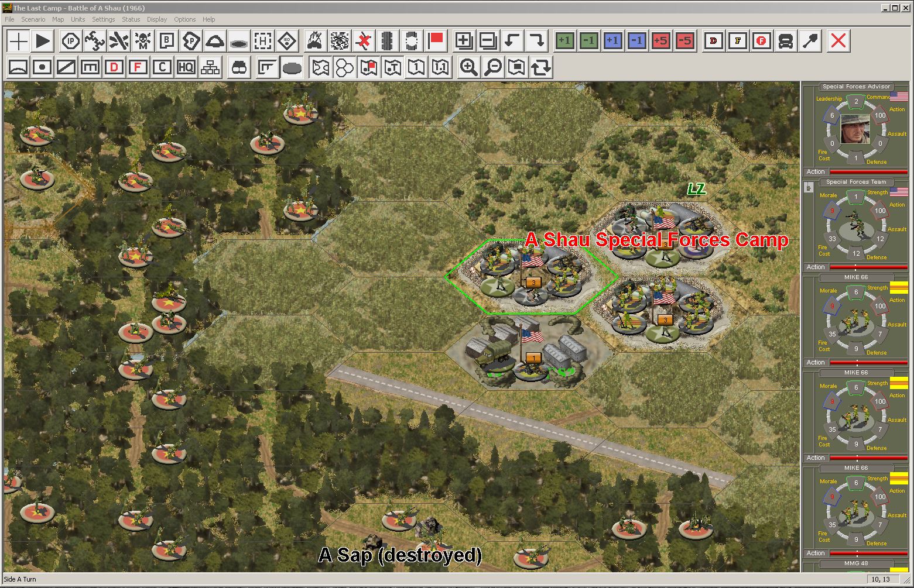Select the B bunker icon
Viewport: 914px width, 588px height.
coord(167,41)
